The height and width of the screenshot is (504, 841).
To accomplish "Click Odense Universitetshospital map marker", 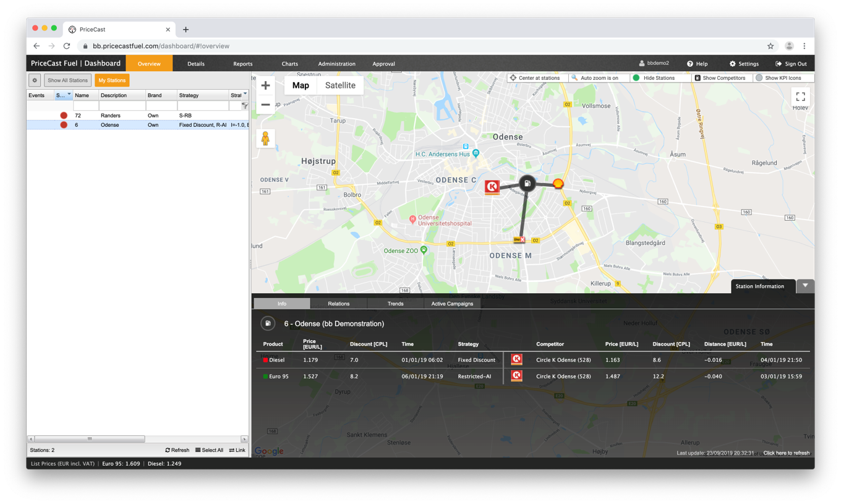I will pos(412,219).
